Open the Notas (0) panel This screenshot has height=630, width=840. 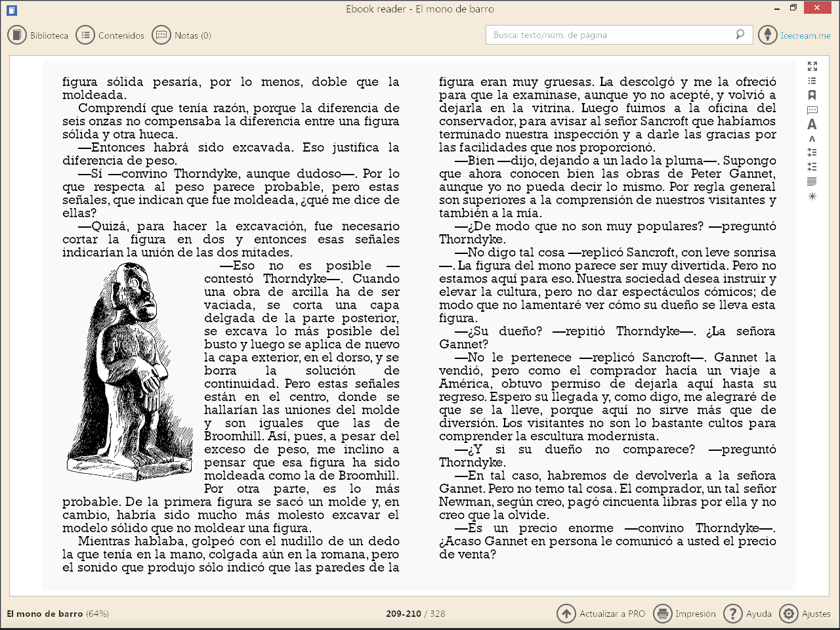coord(182,35)
